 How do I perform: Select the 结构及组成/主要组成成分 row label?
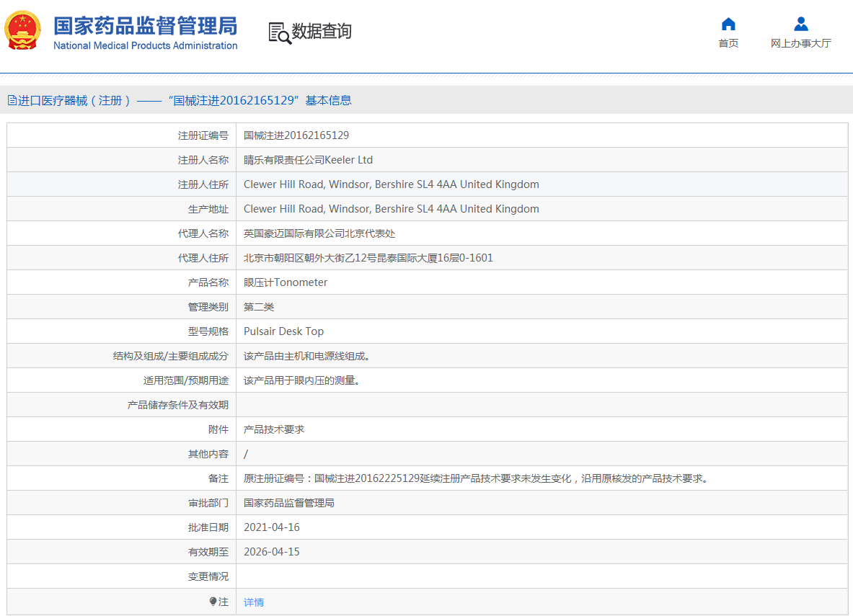[x=171, y=356]
